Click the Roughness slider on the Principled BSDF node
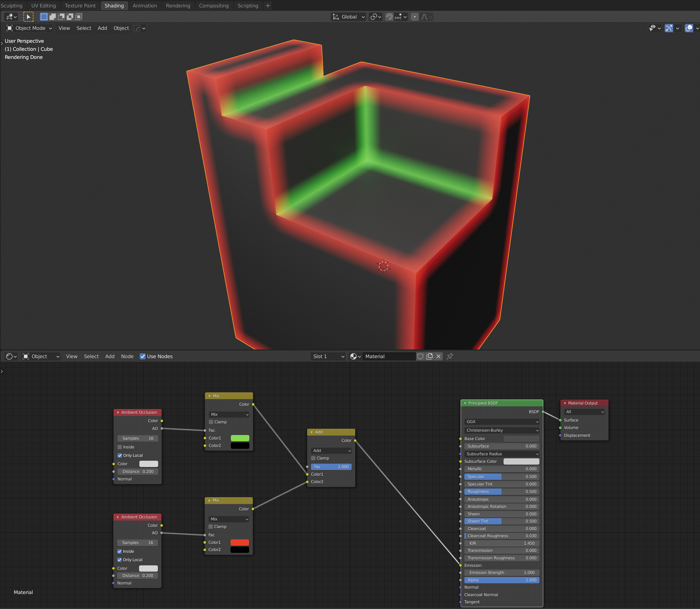This screenshot has height=609, width=700. 501,492
